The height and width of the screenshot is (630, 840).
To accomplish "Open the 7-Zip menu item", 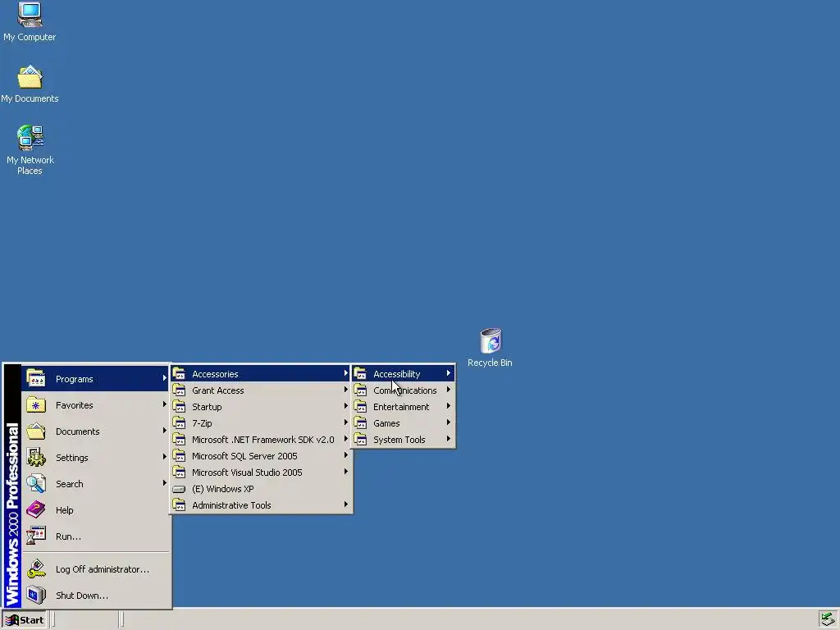I will coord(261,422).
